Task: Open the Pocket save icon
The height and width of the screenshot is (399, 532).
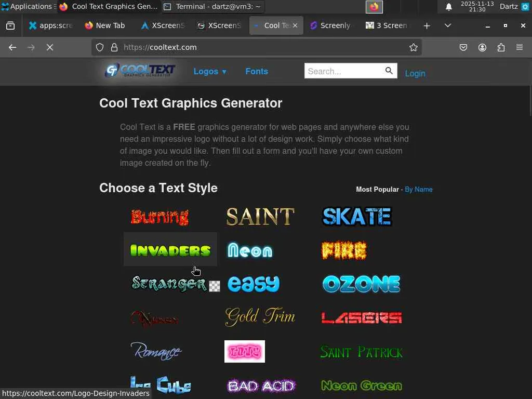Action: tap(463, 47)
